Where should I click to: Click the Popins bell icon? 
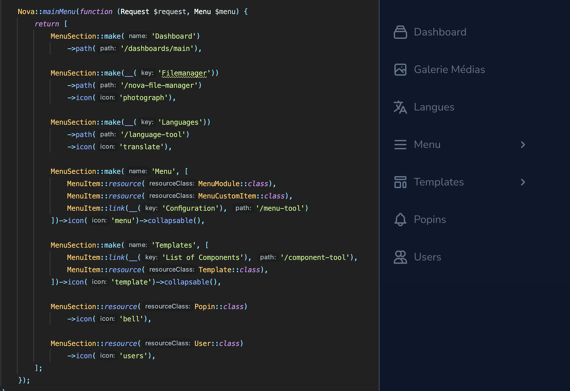tap(400, 219)
